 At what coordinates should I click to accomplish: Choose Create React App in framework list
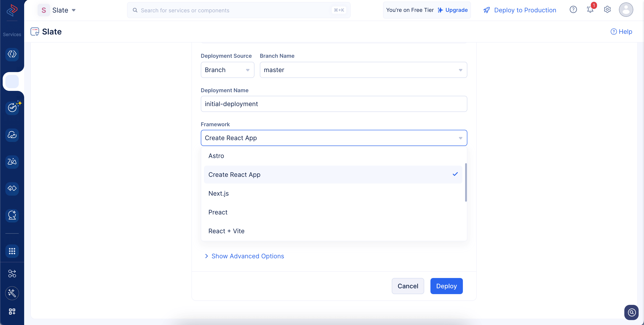(x=333, y=175)
